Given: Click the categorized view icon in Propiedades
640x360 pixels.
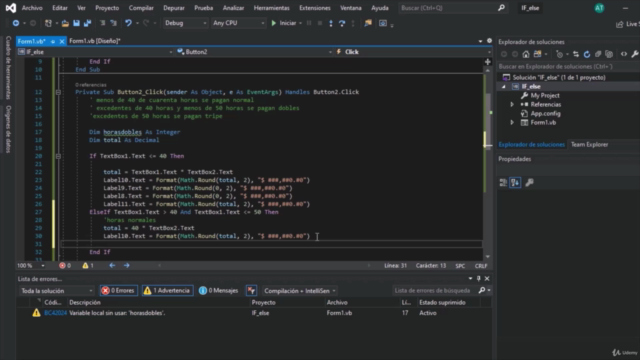Looking at the screenshot, I should pyautogui.click(x=503, y=182).
